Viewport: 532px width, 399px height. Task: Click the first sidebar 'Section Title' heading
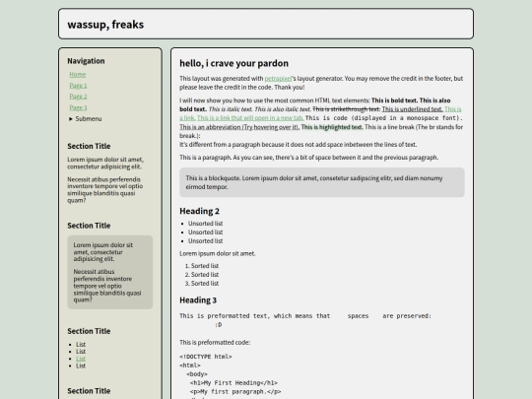pyautogui.click(x=89, y=146)
